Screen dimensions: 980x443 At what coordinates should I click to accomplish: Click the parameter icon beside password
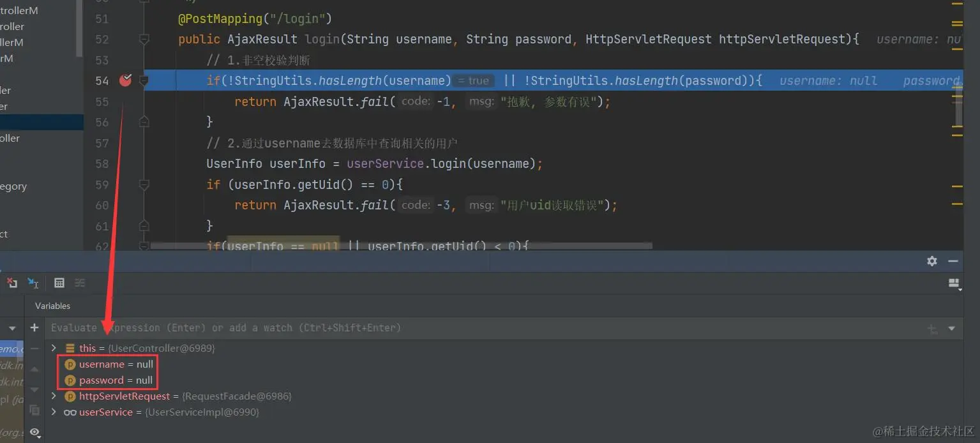[70, 380]
